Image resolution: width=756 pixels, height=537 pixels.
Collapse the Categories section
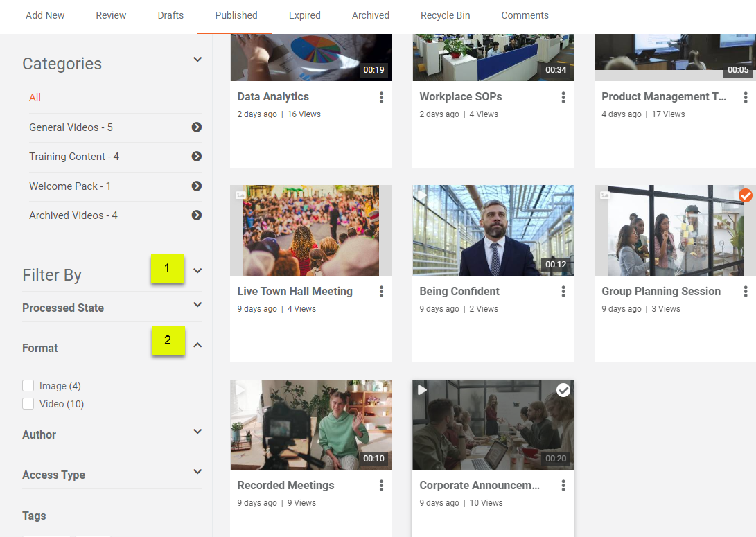[197, 60]
